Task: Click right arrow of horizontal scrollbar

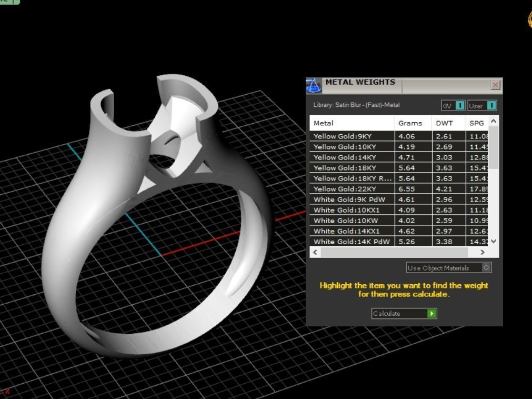Action: pos(483,252)
